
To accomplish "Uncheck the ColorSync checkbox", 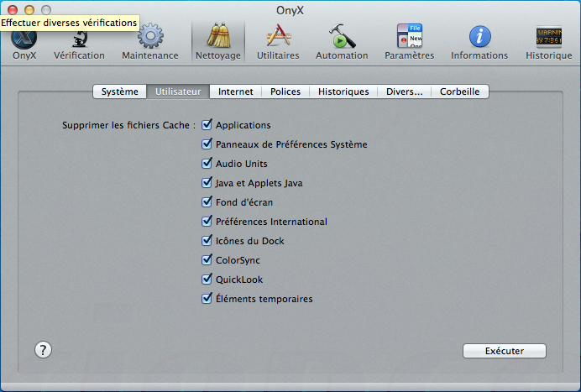I will [x=207, y=259].
